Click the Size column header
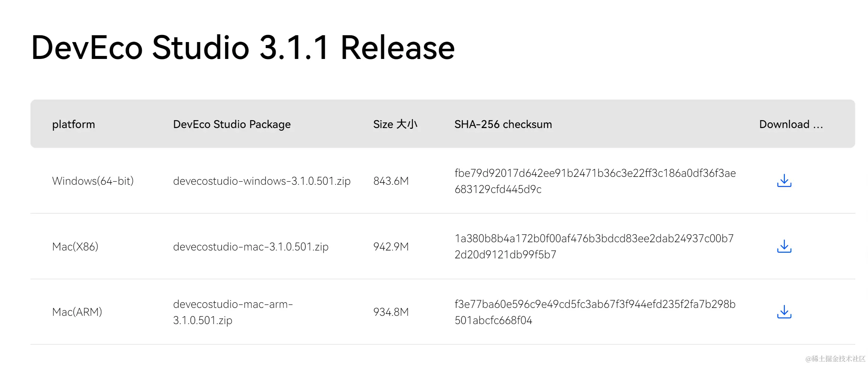Screen dimensions: 868x365 [395, 124]
